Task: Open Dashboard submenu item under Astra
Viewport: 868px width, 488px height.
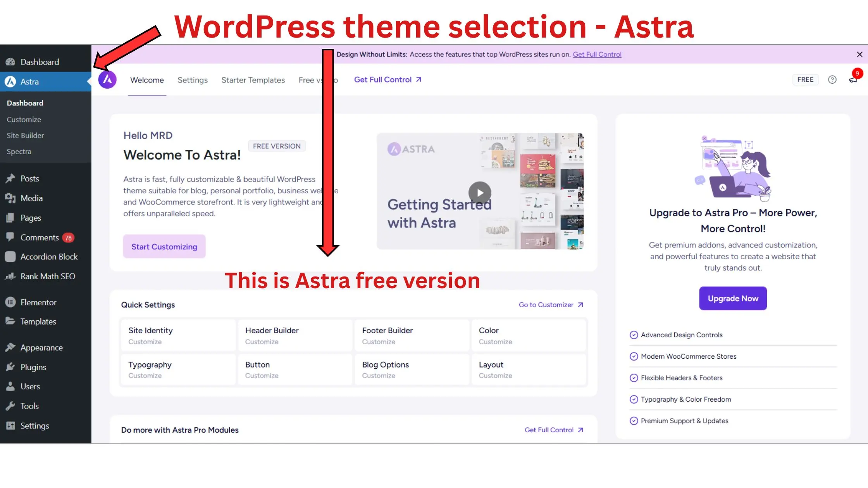Action: click(25, 103)
